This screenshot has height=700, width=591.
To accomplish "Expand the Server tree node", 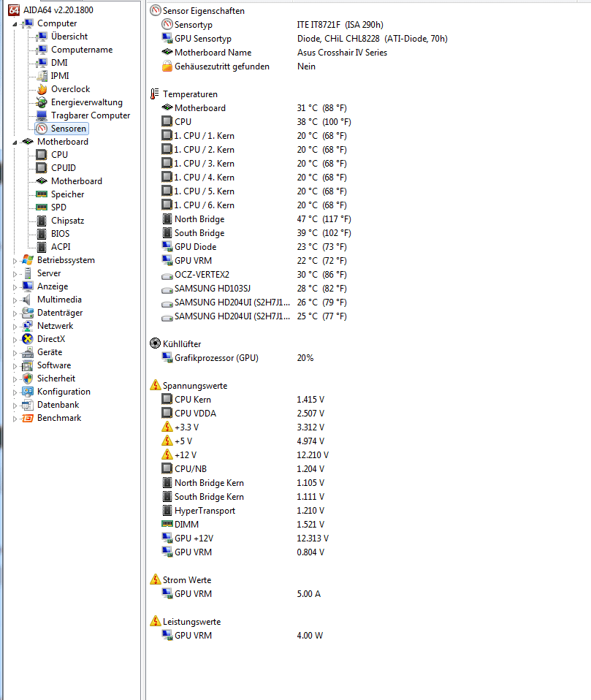I will [15, 274].
